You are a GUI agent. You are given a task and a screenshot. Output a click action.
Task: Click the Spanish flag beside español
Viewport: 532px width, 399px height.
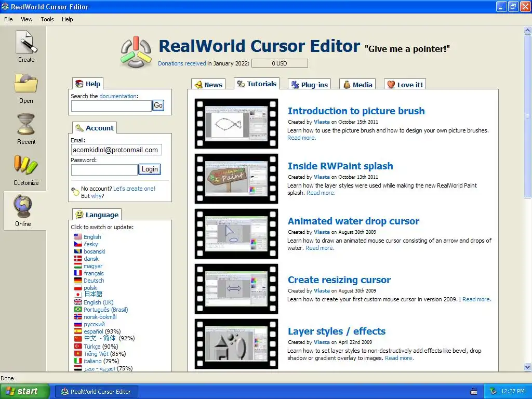pyautogui.click(x=78, y=331)
